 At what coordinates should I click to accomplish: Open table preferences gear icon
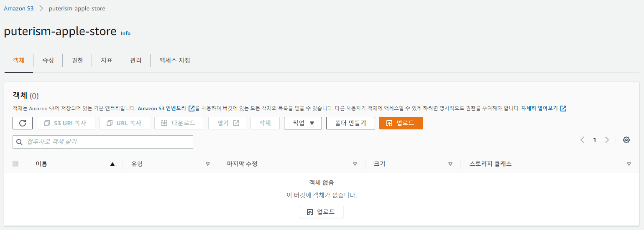(x=626, y=140)
